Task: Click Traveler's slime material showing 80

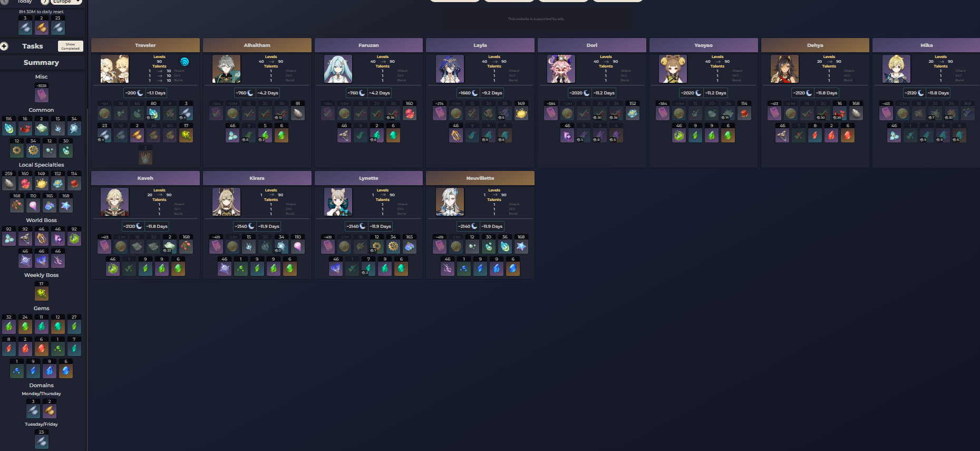Action: 153,111
